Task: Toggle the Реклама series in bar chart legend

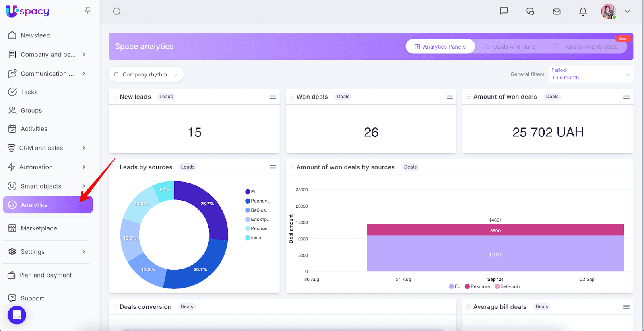Action: coord(477,286)
